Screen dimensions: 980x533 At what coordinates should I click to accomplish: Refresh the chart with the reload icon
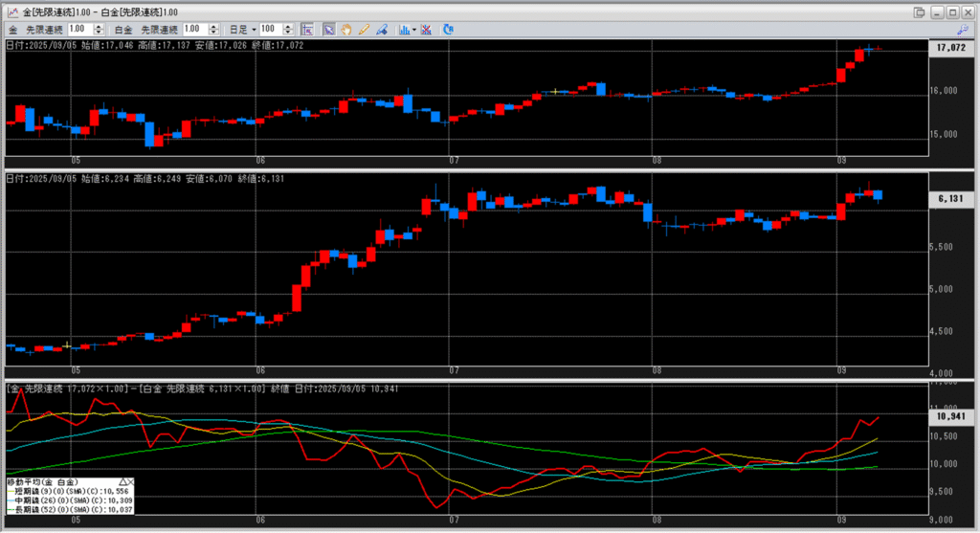tap(448, 30)
